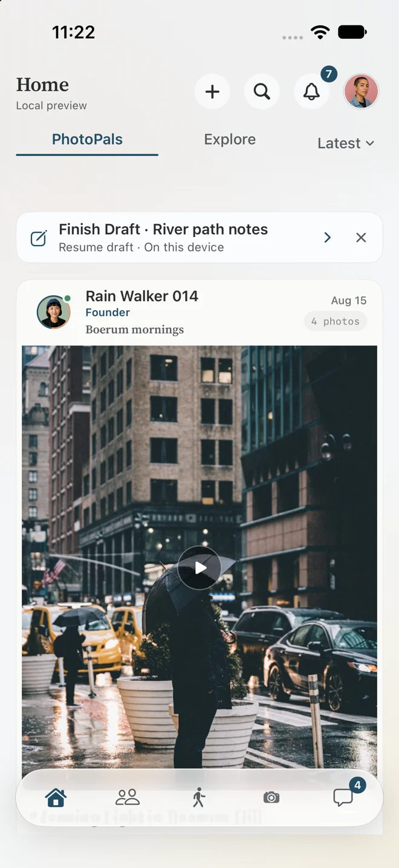Tap the Founder badge label

tap(108, 313)
